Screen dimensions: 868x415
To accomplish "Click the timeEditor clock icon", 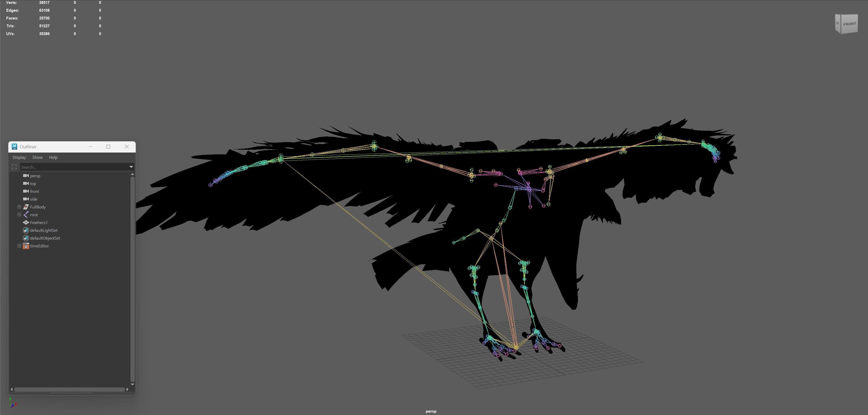I will pos(26,246).
